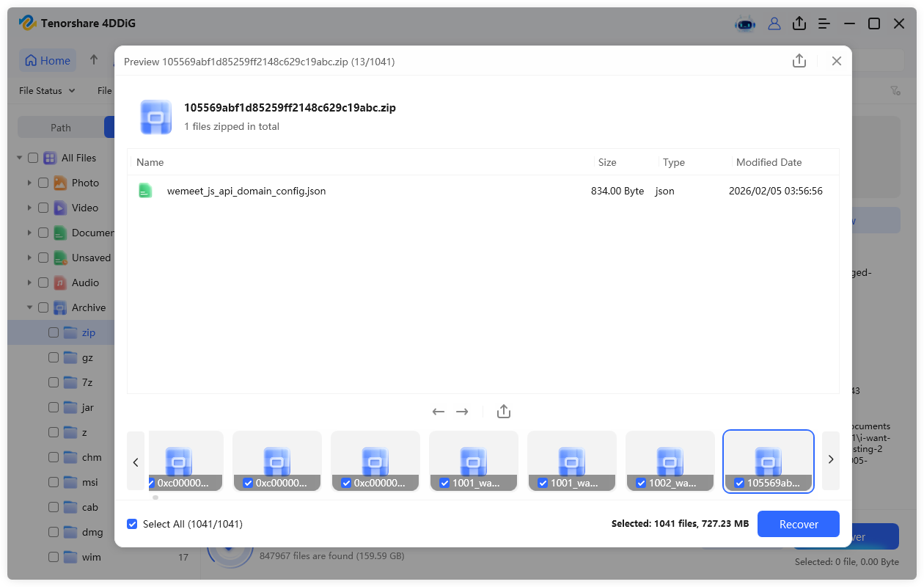Screen dimensions: 924x587
Task: Click the share icon in Preview header
Action: [x=799, y=62]
